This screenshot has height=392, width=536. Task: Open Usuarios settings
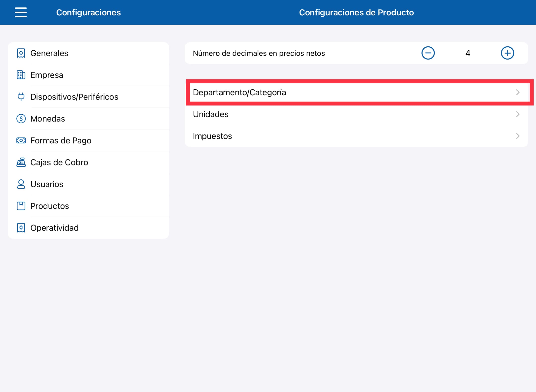[89, 184]
